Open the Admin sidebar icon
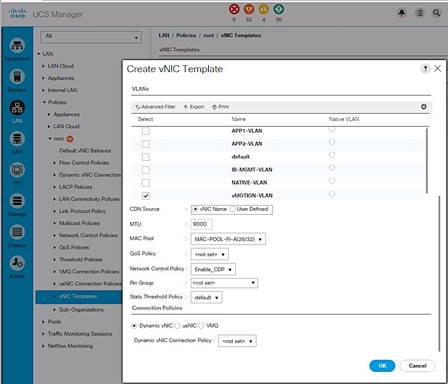Viewport: 448px width, 384px height. 17,263
